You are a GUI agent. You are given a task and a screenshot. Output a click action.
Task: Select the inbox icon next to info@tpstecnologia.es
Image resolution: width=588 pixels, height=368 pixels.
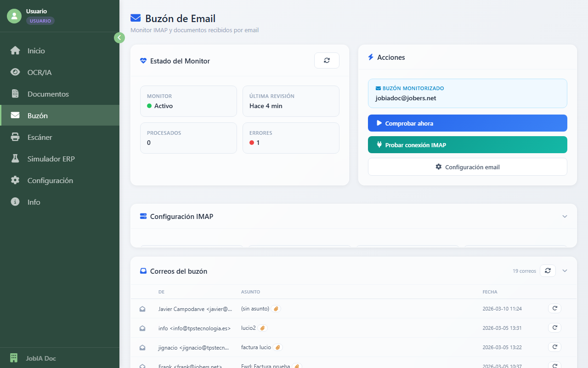point(142,328)
